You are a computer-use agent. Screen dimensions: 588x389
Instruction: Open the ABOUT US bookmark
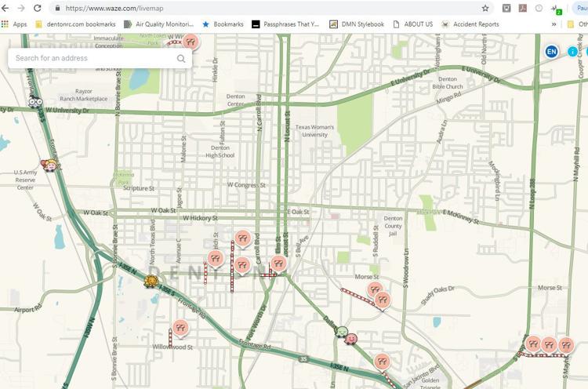[x=413, y=24]
